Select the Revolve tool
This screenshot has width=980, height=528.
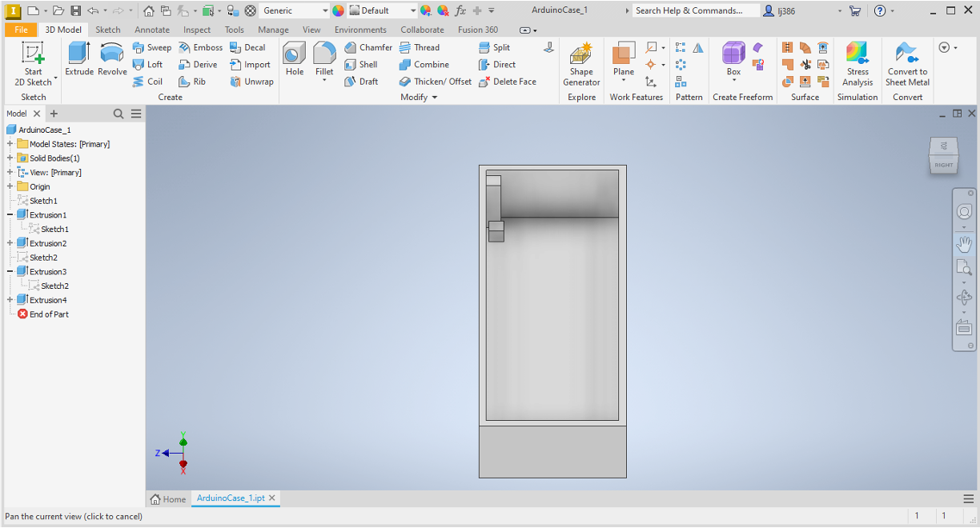pyautogui.click(x=112, y=59)
